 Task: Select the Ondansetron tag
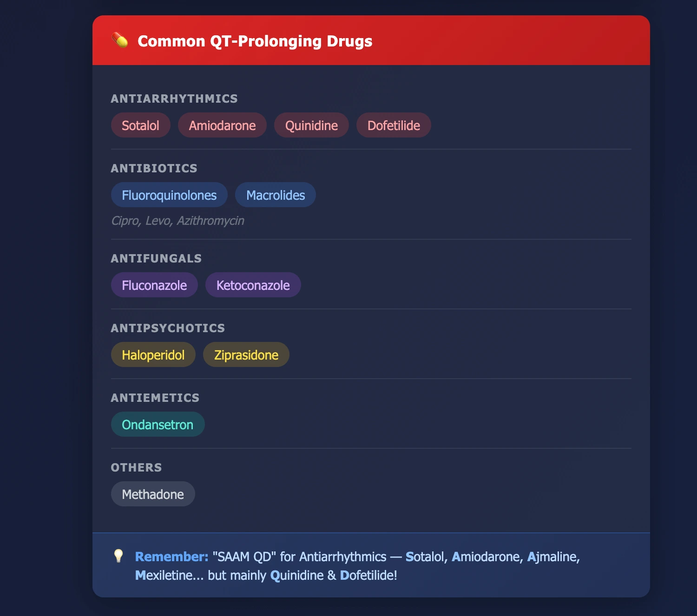point(158,425)
